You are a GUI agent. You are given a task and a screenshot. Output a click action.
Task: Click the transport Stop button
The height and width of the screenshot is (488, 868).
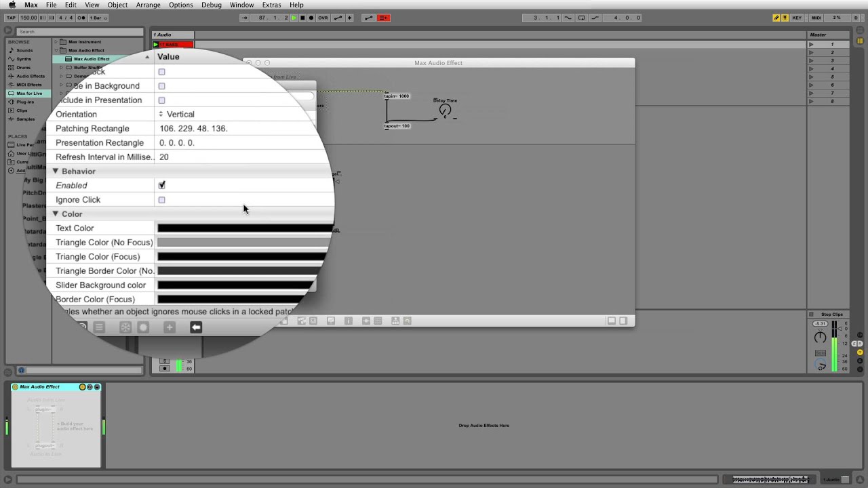tap(302, 18)
